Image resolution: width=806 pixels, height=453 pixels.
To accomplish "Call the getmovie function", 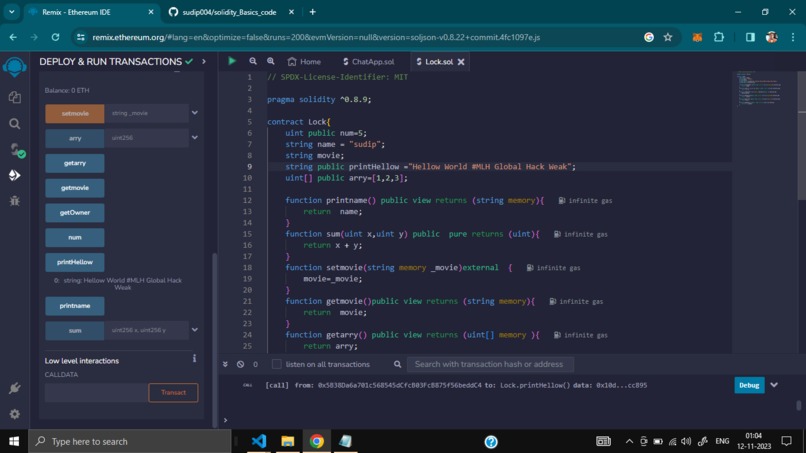I will [75, 188].
